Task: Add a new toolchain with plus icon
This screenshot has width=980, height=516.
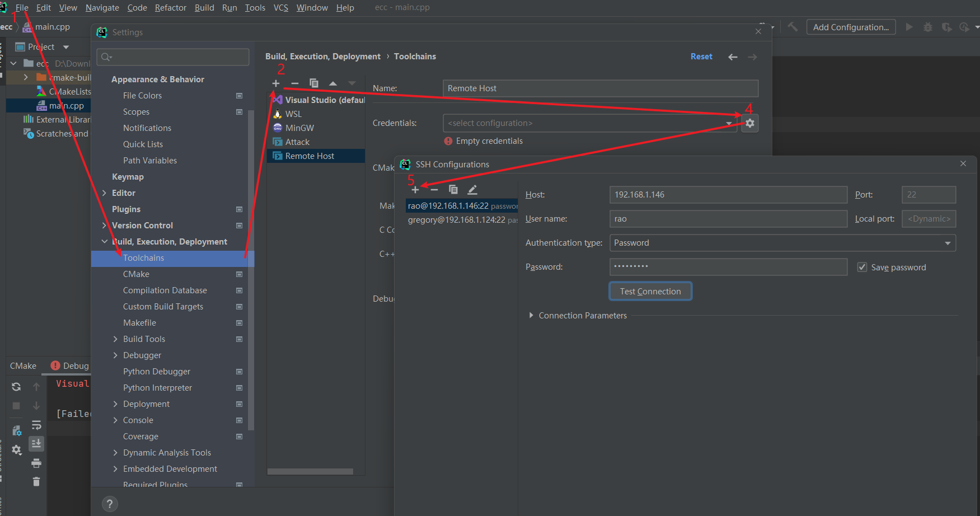Action: coord(276,83)
